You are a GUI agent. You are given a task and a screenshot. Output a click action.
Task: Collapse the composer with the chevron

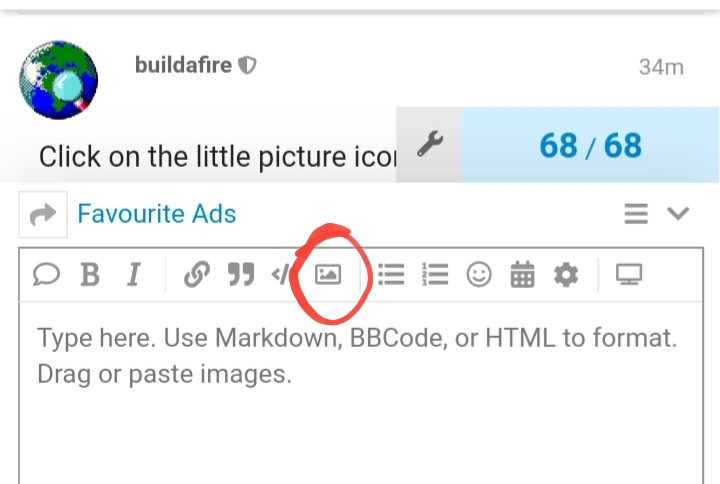678,214
